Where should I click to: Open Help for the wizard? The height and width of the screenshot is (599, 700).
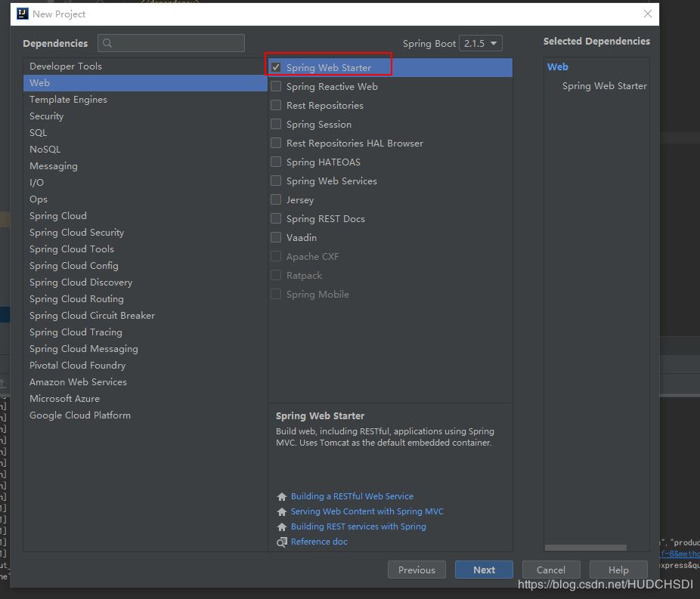pyautogui.click(x=618, y=570)
